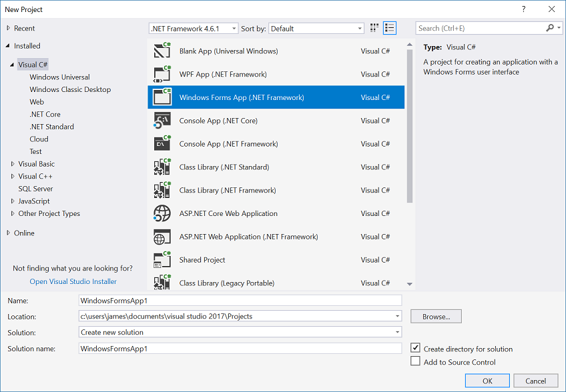Uncheck Create directory for solution

coord(415,348)
